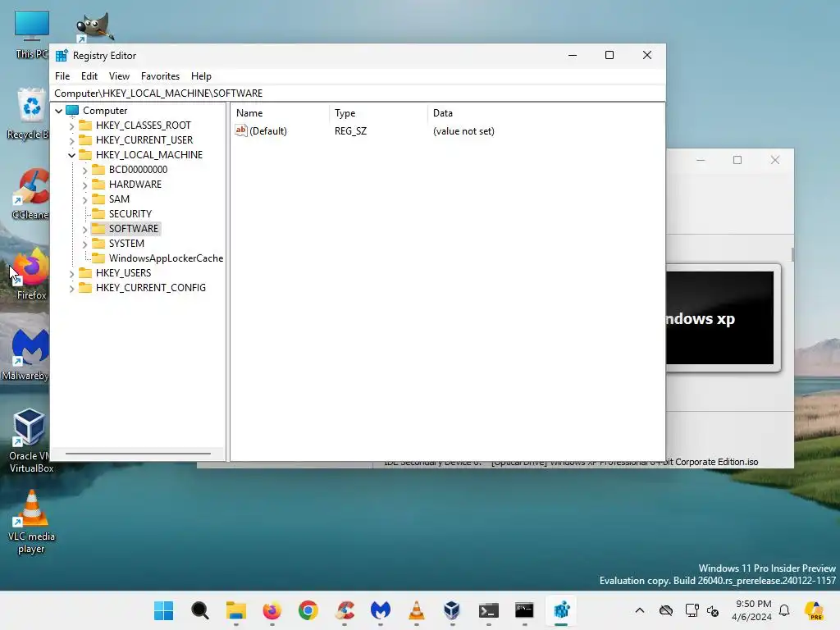Expand the SYSTEM key

coord(84,244)
